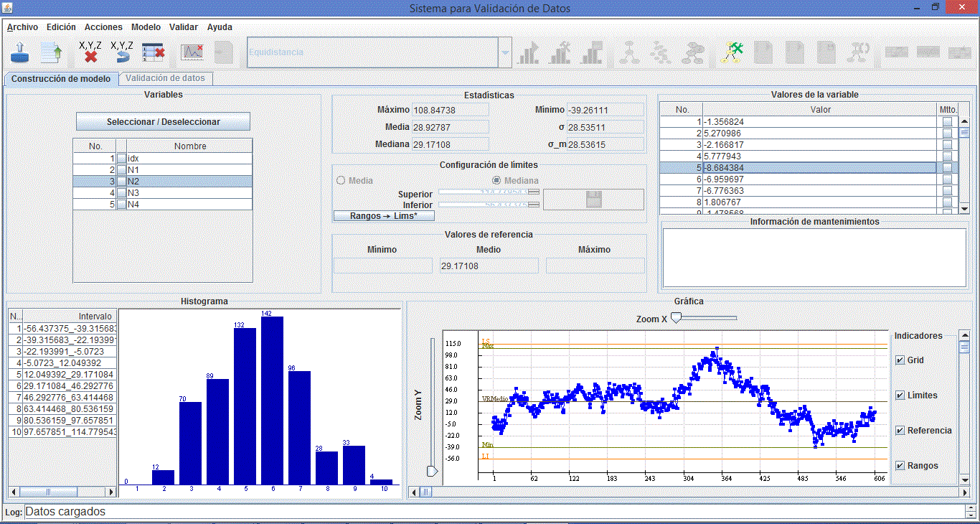Select the Mediana radio button
980x524 pixels.
(x=496, y=181)
